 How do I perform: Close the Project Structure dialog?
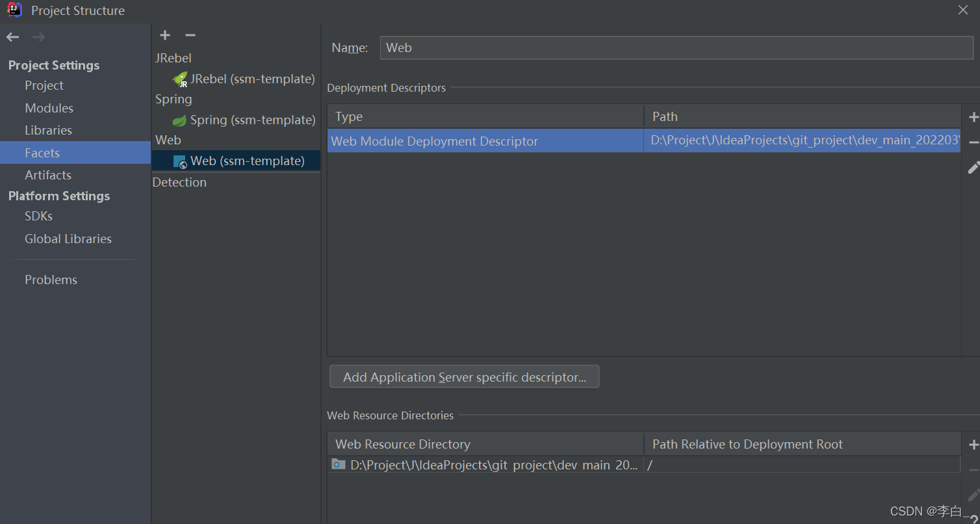(963, 10)
